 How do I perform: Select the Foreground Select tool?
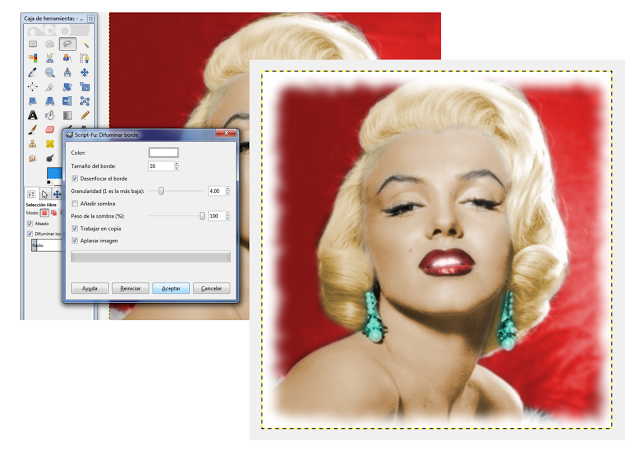point(68,58)
